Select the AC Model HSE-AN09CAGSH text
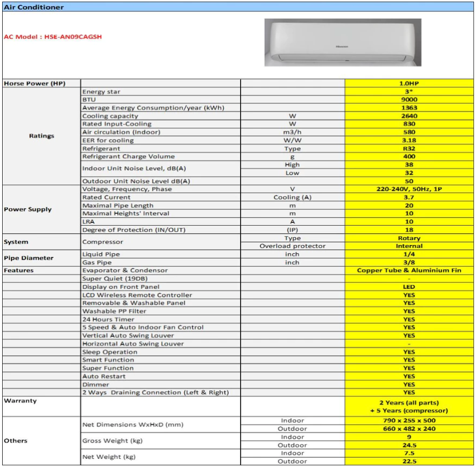 pos(53,37)
